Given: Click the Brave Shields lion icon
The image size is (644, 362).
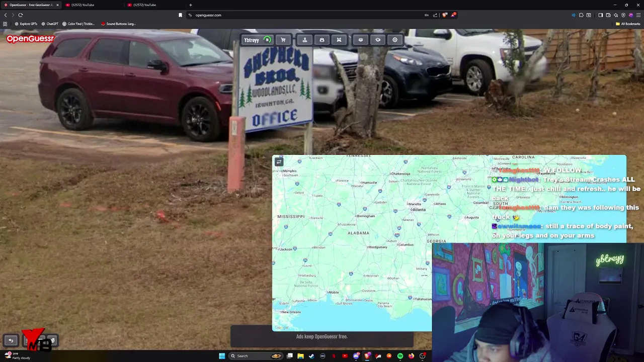Looking at the screenshot, I should (x=445, y=15).
